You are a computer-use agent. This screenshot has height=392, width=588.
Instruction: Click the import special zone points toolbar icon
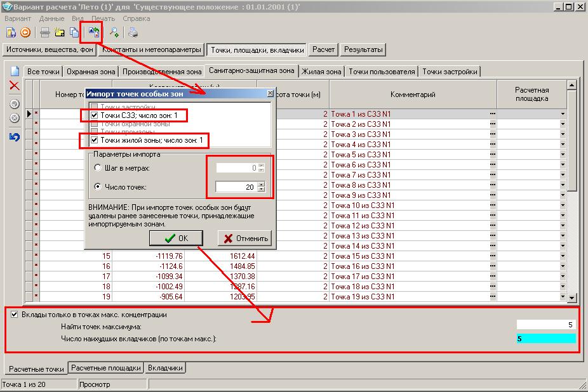click(x=94, y=32)
